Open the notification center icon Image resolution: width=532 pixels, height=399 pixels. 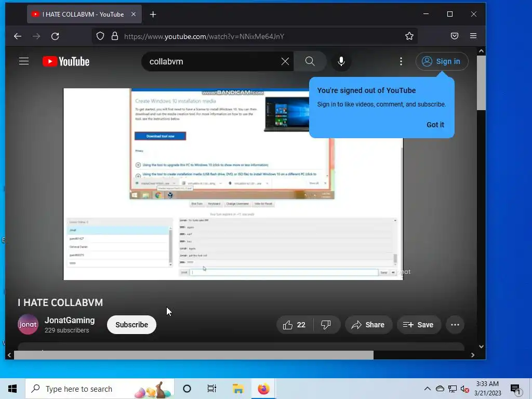(x=515, y=389)
